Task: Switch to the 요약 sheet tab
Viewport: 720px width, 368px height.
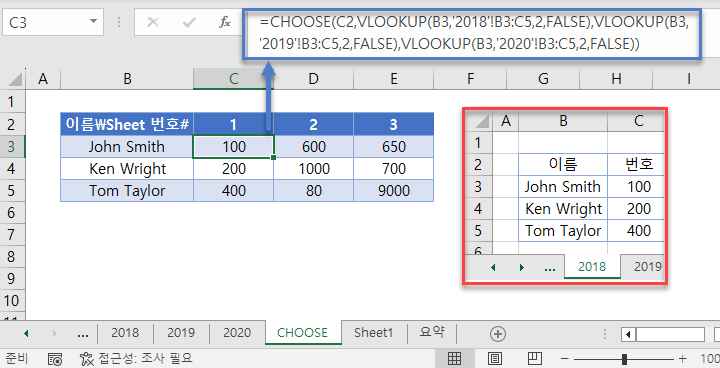Action: pyautogui.click(x=432, y=333)
